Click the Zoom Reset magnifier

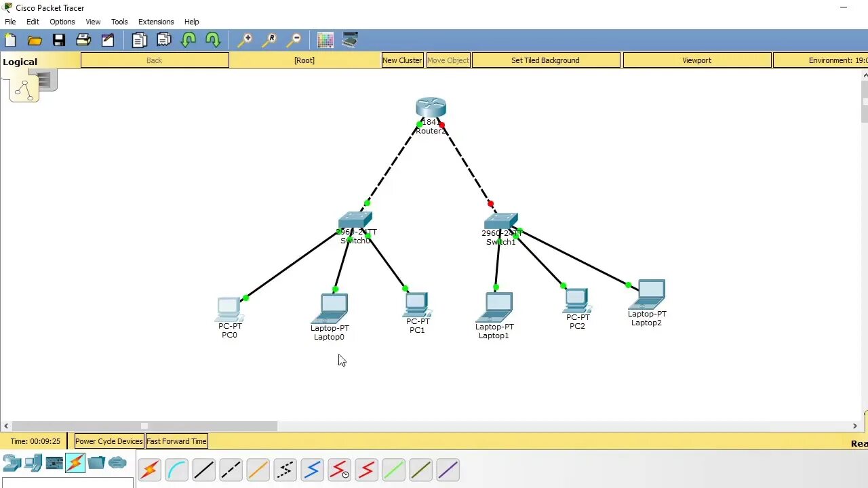coord(269,40)
